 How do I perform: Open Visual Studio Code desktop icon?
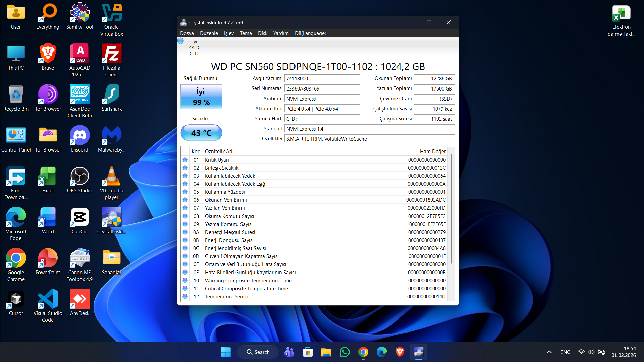(x=48, y=306)
